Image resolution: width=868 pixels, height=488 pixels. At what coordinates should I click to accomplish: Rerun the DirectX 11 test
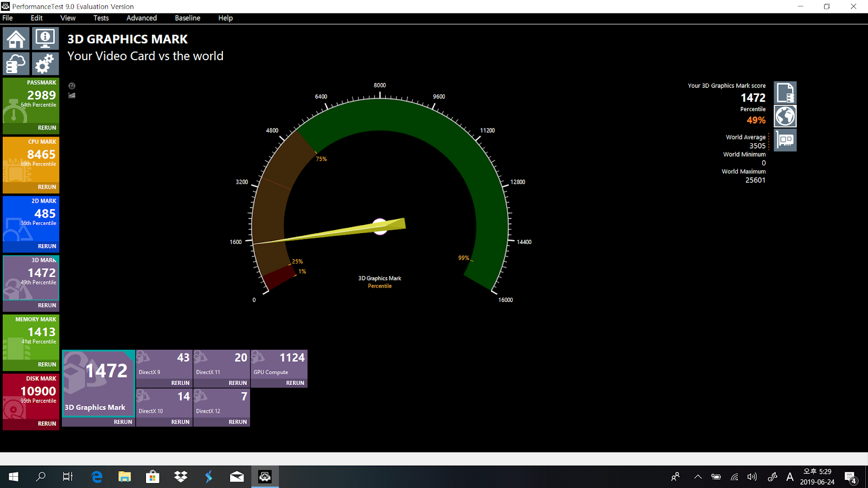(x=238, y=383)
